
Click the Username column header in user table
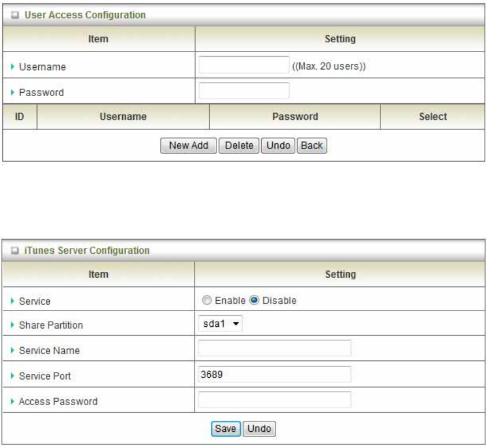click(123, 116)
